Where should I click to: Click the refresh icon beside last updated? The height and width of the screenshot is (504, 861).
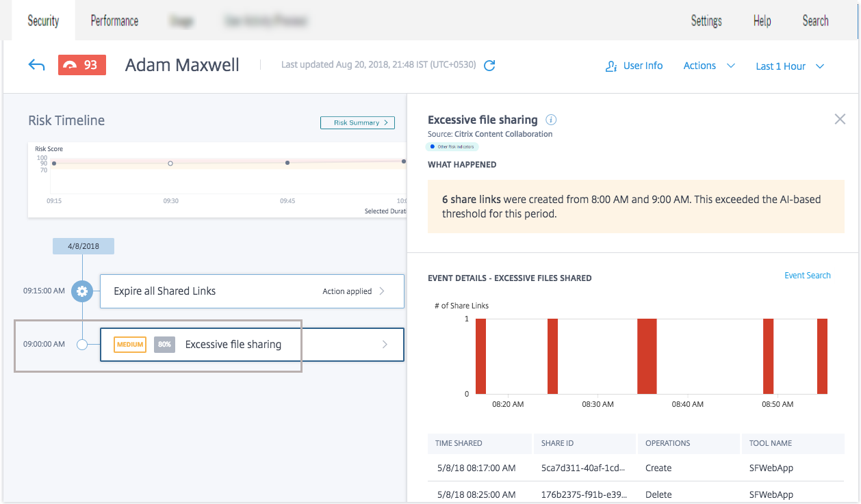(x=489, y=66)
